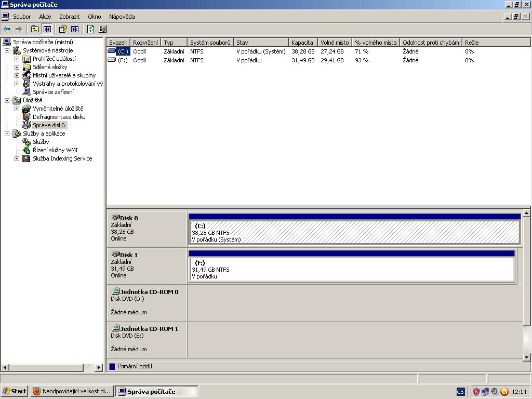Sort by Kapacita column header

pos(303,43)
